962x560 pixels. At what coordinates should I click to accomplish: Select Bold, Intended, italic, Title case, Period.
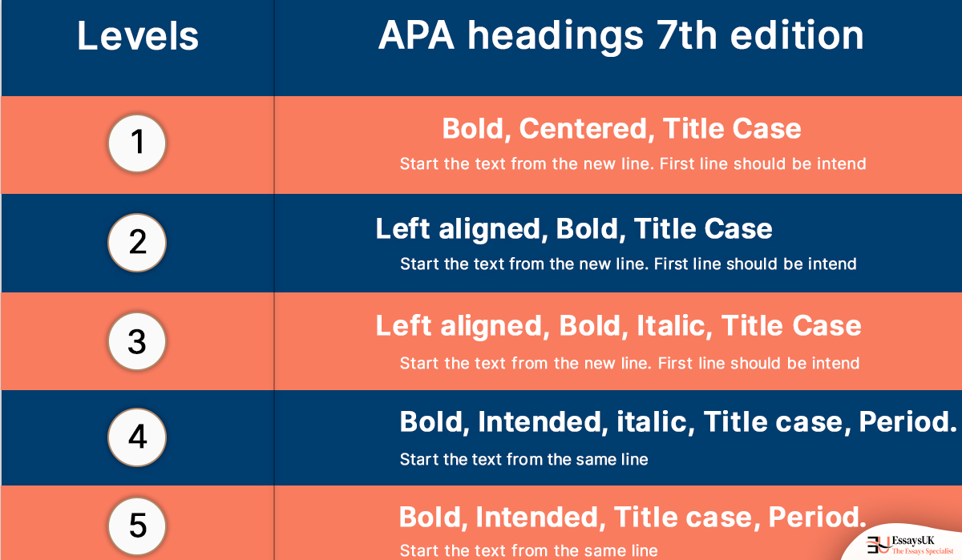(x=678, y=422)
